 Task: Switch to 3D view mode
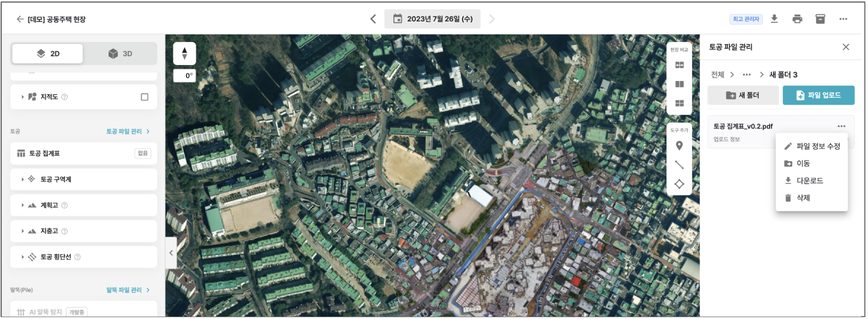[x=120, y=53]
